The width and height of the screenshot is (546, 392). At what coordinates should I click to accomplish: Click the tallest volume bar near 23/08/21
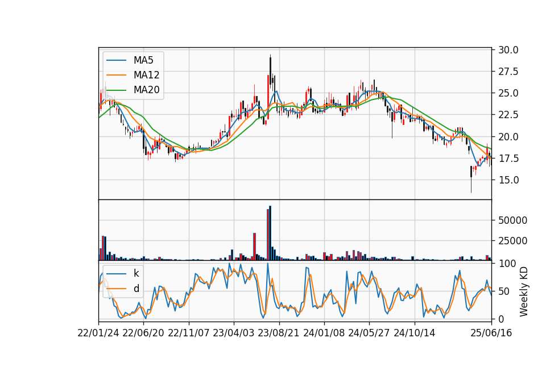[270, 233]
